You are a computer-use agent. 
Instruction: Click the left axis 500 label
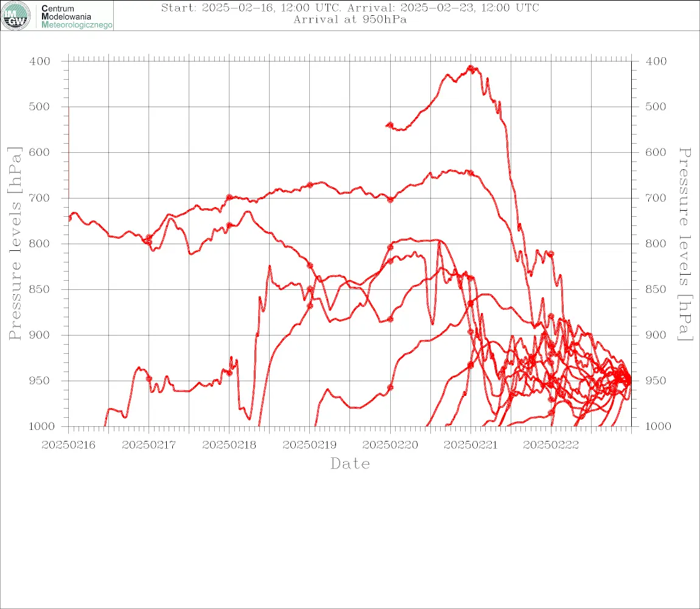coord(40,107)
